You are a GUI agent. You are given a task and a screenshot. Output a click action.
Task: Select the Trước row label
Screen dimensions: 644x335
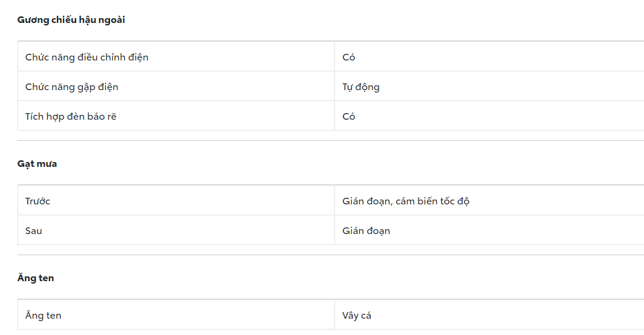click(37, 201)
